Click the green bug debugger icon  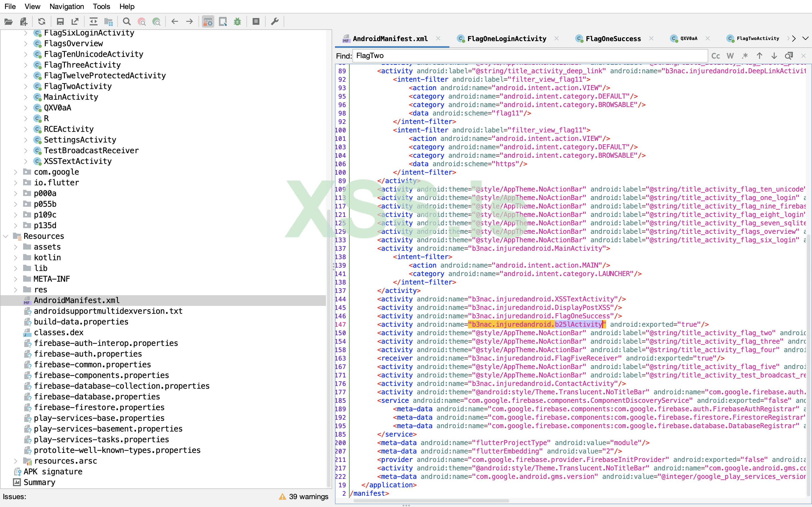coord(238,22)
